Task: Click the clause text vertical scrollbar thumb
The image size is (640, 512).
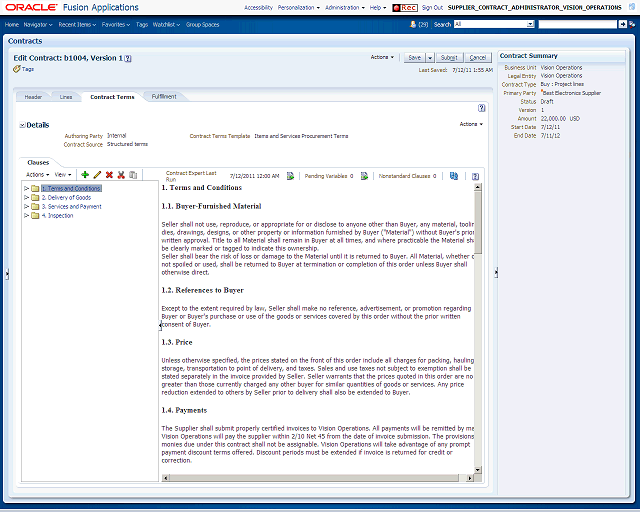Action: tap(478, 223)
